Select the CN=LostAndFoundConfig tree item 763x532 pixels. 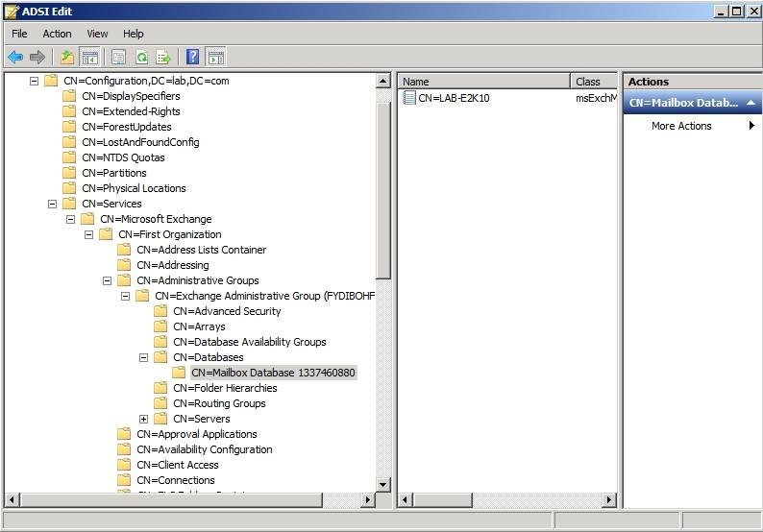pos(140,142)
